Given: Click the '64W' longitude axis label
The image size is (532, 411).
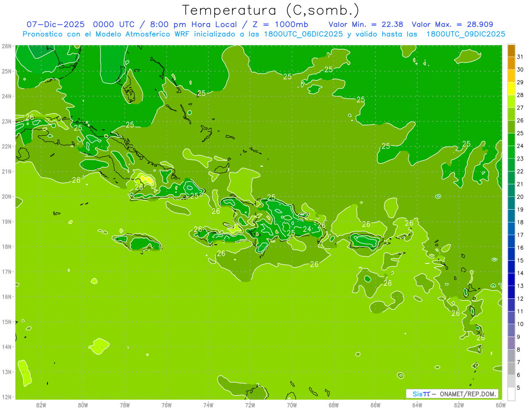Looking at the screenshot, I should coord(417,405).
